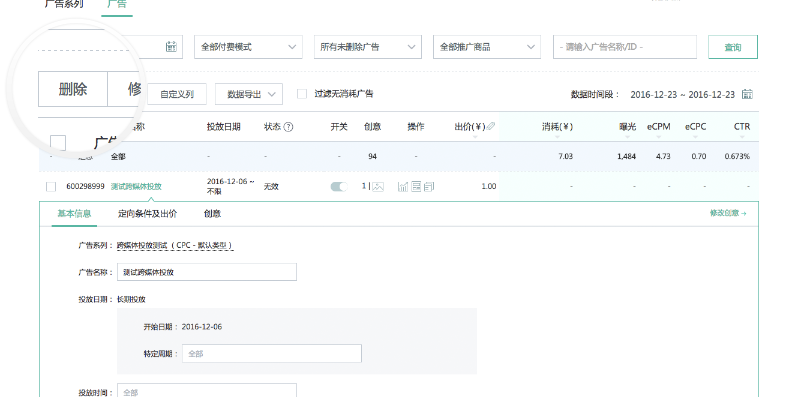Click the sort arrow under 消耗(¥) header

tap(557, 137)
